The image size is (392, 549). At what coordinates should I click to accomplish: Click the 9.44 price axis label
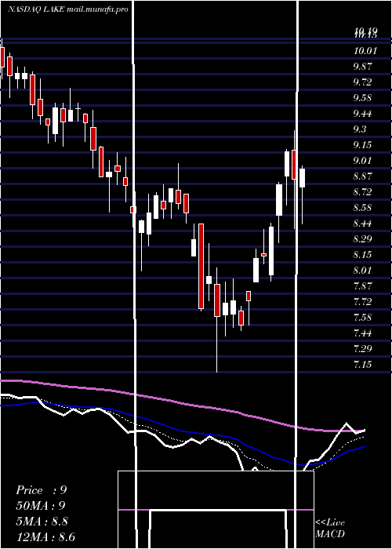[x=362, y=114]
